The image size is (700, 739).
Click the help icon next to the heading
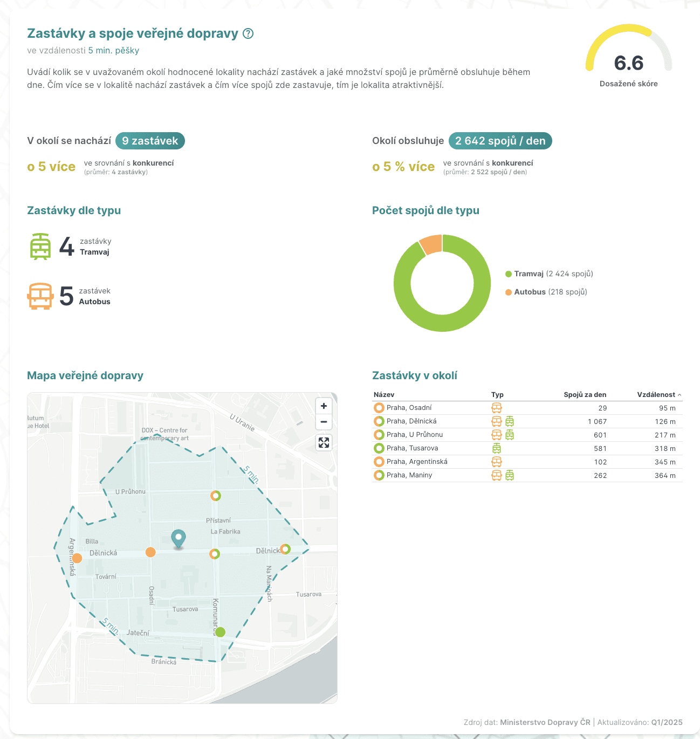(x=249, y=33)
